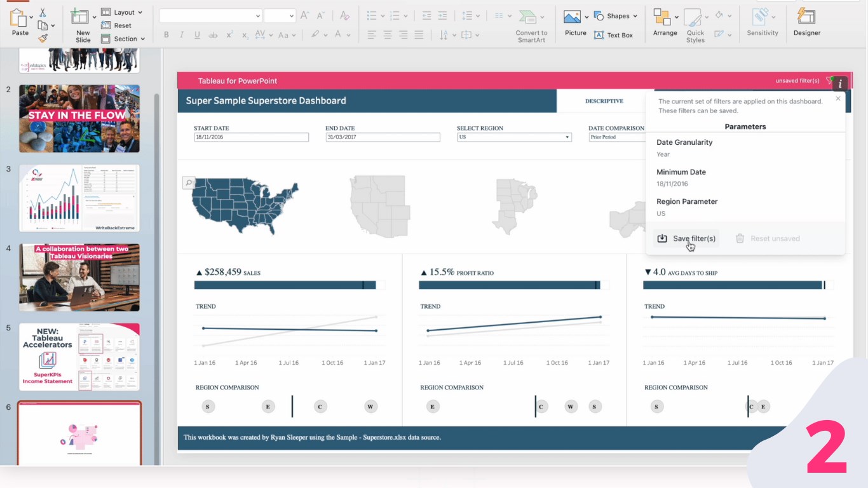This screenshot has height=488, width=868.
Task: Toggle Bold formatting
Action: (166, 35)
